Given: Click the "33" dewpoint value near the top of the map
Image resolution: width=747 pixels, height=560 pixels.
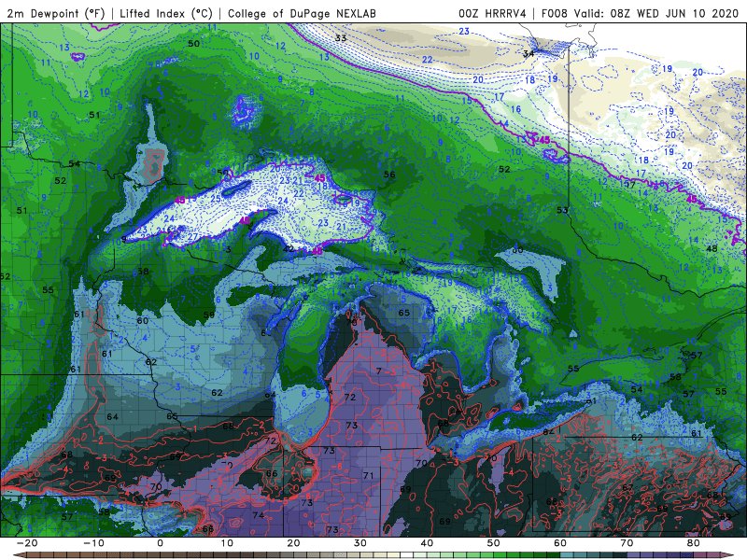Looking at the screenshot, I should point(341,38).
